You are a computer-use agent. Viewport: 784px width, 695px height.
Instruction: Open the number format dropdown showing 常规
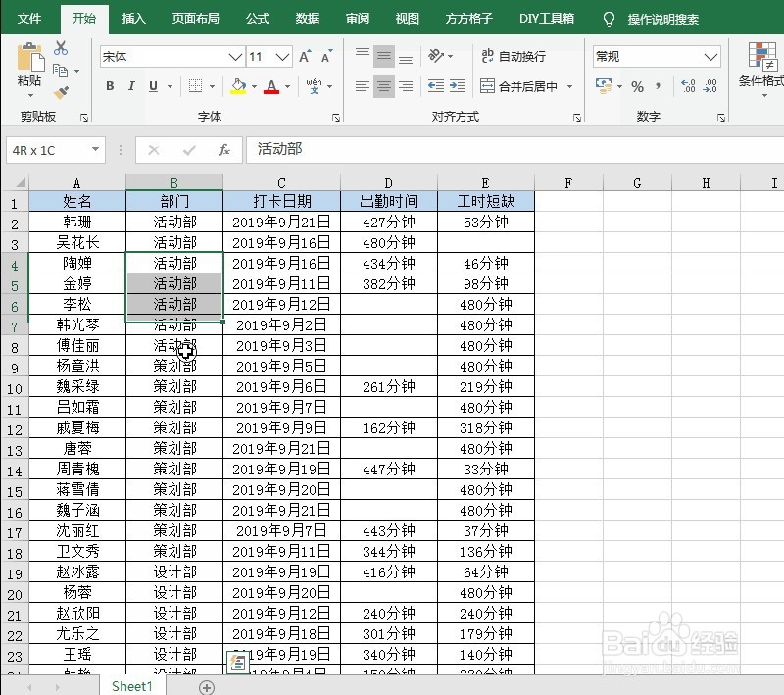pyautogui.click(x=655, y=56)
